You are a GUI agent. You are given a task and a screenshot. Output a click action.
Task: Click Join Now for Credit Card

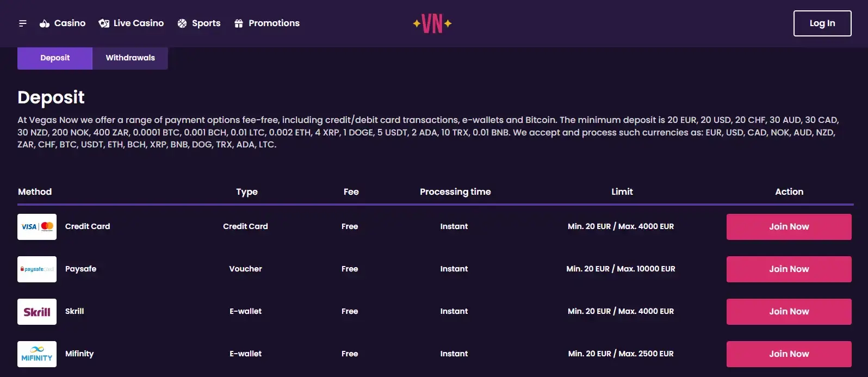(x=789, y=227)
